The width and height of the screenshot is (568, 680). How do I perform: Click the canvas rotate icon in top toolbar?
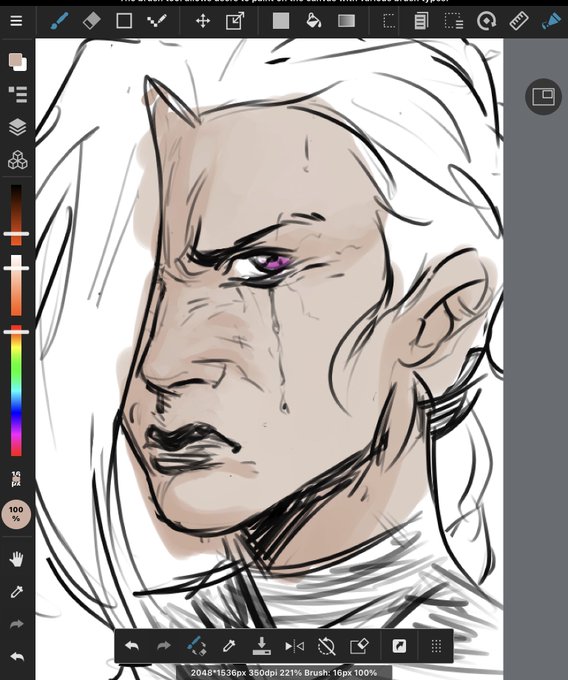pyautogui.click(x=486, y=21)
